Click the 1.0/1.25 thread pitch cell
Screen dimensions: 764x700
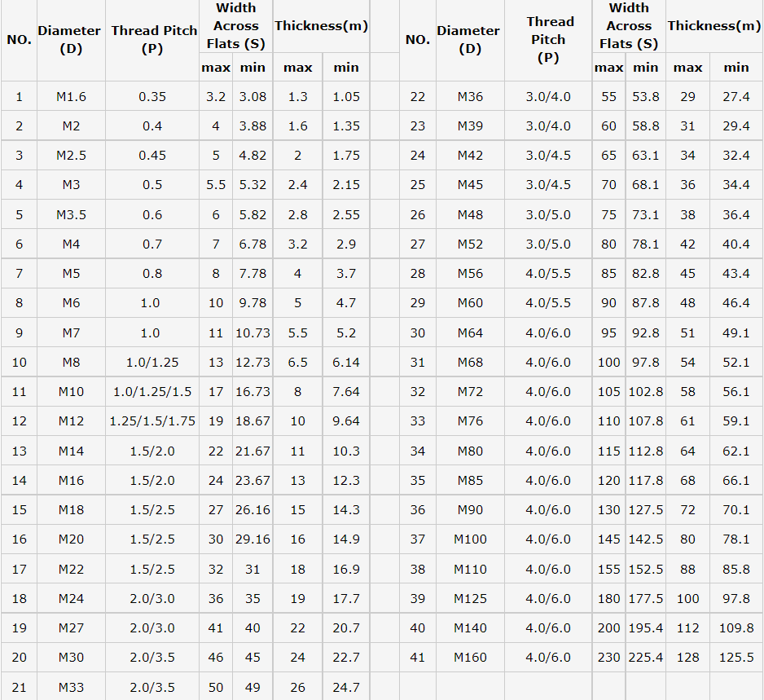click(x=152, y=363)
